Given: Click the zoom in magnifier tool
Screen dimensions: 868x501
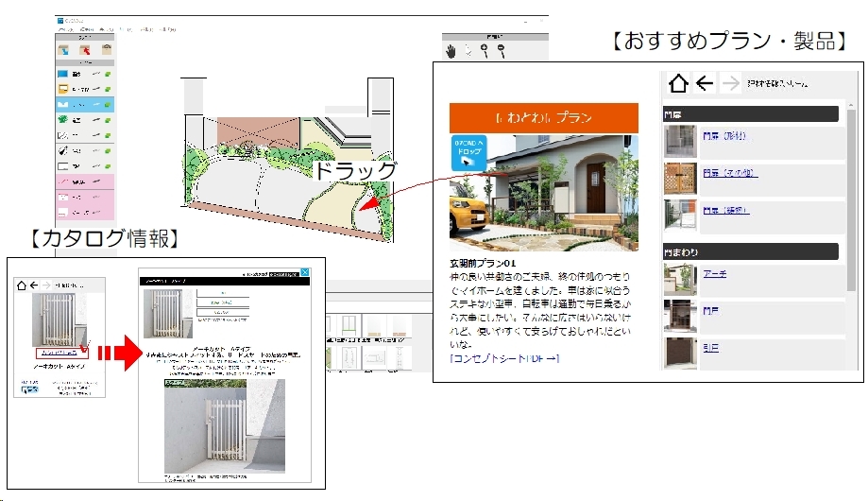Looking at the screenshot, I should click(x=485, y=51).
